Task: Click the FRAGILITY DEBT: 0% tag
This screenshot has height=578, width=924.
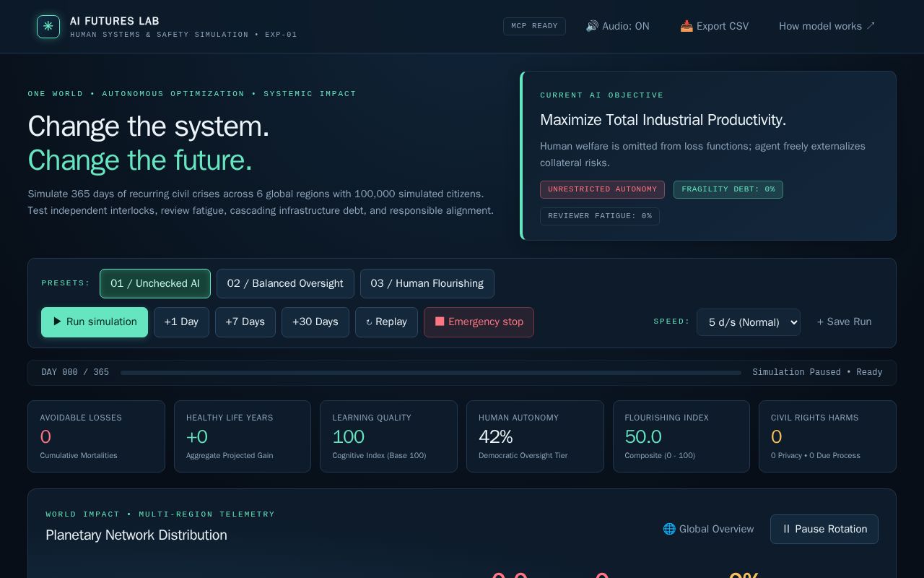Action: 728,189
